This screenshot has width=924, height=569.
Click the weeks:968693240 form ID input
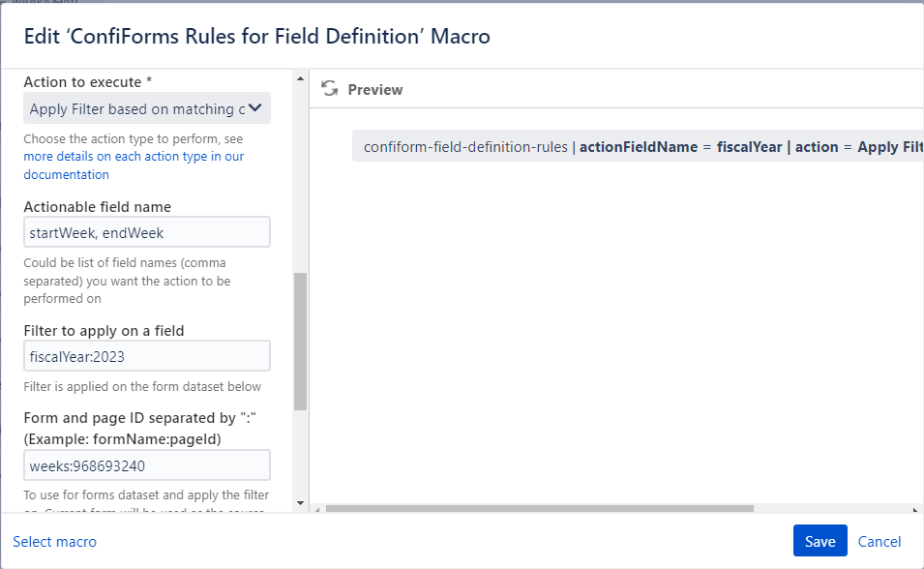[x=146, y=465]
